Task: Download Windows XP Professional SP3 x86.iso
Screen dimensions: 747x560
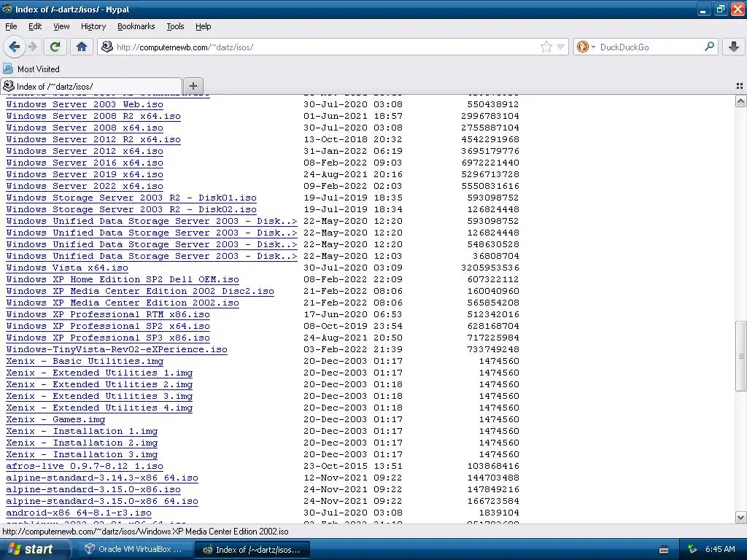Action: (x=108, y=338)
